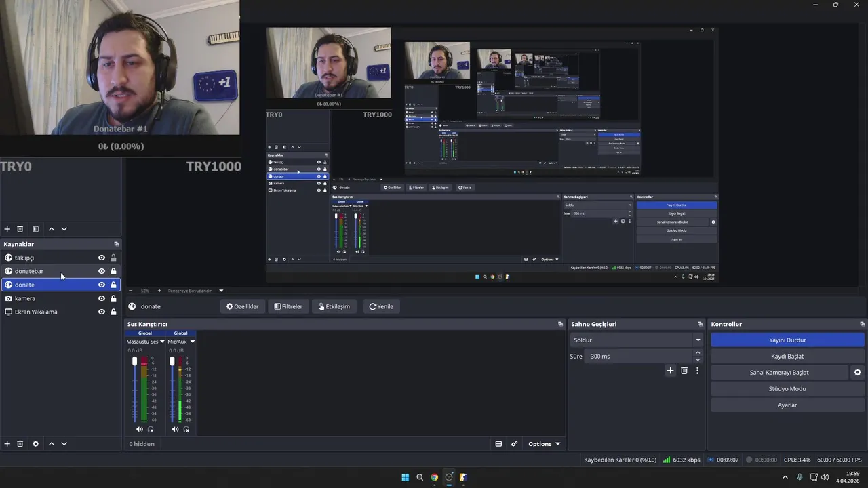Viewport: 868px width, 488px height.
Task: Open Chrome from the taskbar
Action: coord(434,477)
